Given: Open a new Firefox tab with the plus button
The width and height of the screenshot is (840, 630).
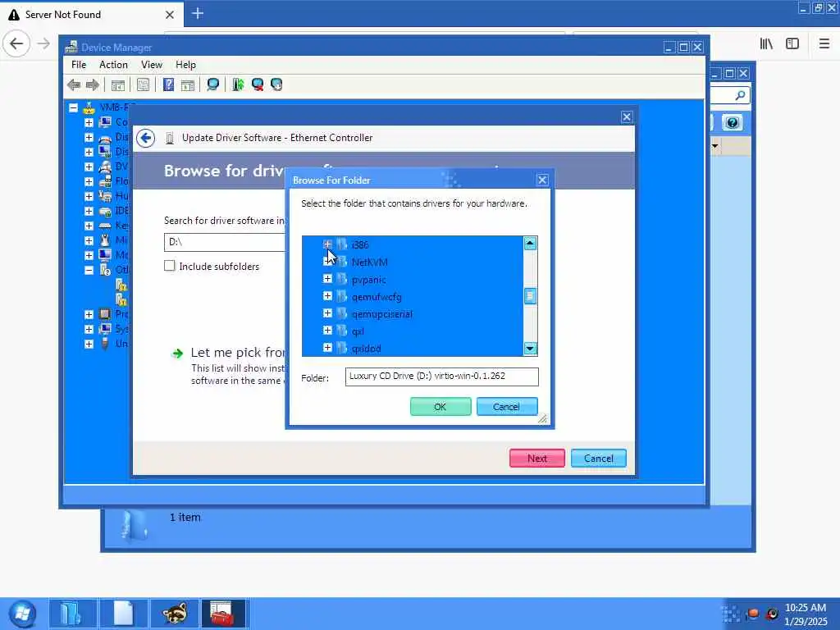Looking at the screenshot, I should pyautogui.click(x=198, y=13).
